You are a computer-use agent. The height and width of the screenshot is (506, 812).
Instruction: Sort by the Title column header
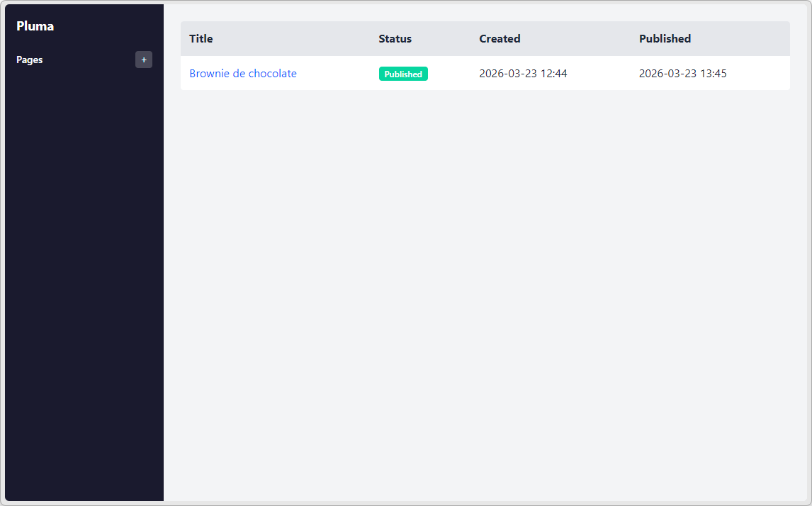(x=201, y=39)
